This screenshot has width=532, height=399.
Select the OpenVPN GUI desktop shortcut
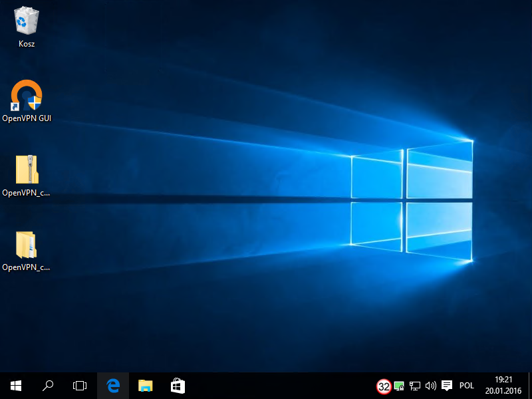point(27,95)
